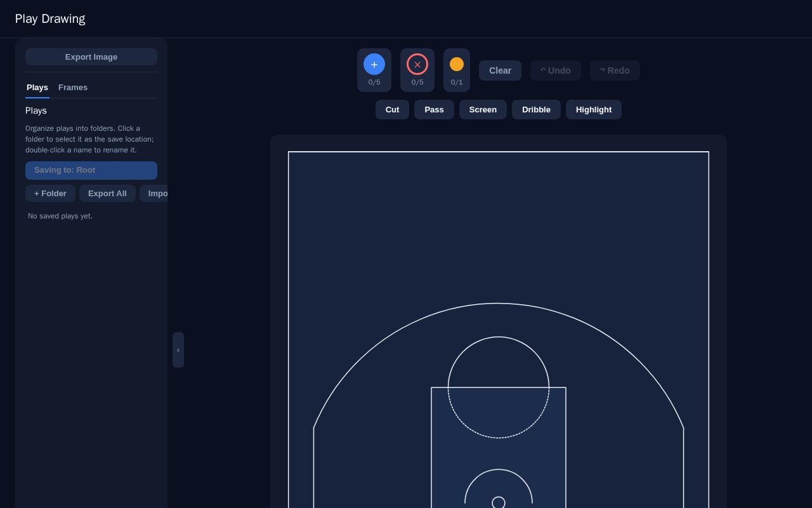
Task: Activate the Cut drawing tool
Action: (x=392, y=109)
